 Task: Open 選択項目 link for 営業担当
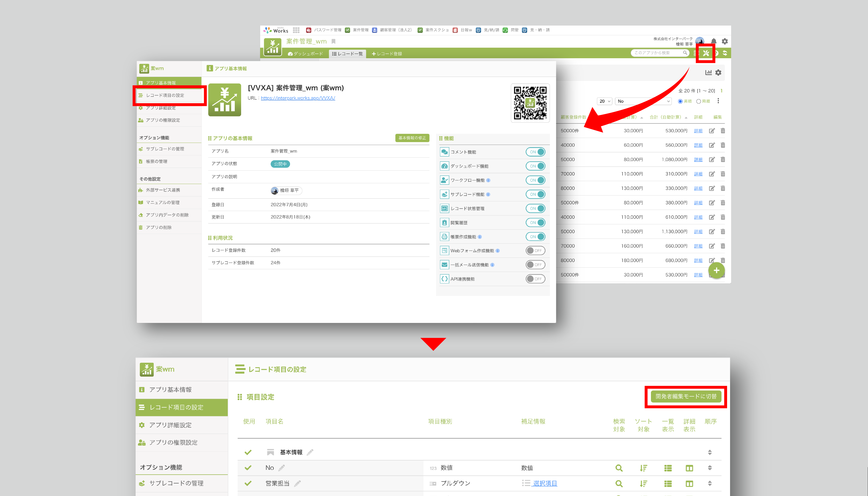coord(545,483)
